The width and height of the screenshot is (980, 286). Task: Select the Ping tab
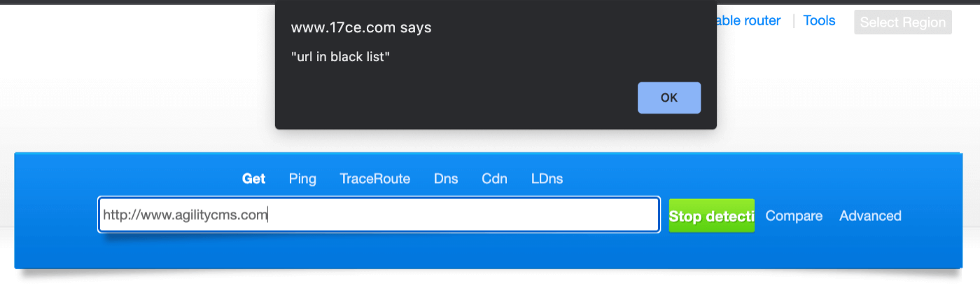302,179
